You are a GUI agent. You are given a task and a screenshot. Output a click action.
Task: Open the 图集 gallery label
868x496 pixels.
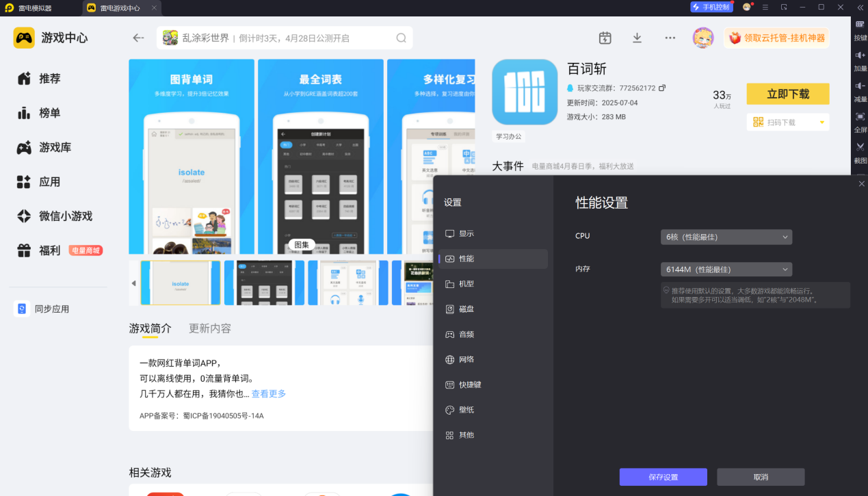(302, 244)
